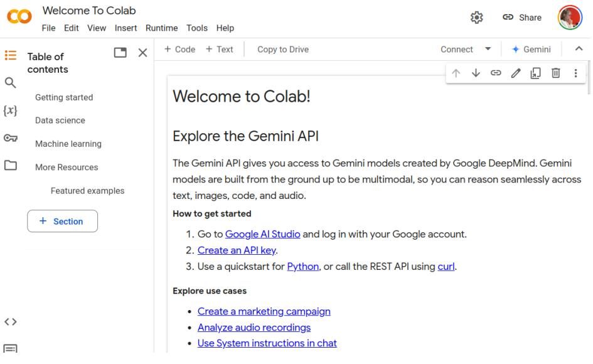The height and width of the screenshot is (364, 593).
Task: Add a new Section button
Action: [62, 222]
